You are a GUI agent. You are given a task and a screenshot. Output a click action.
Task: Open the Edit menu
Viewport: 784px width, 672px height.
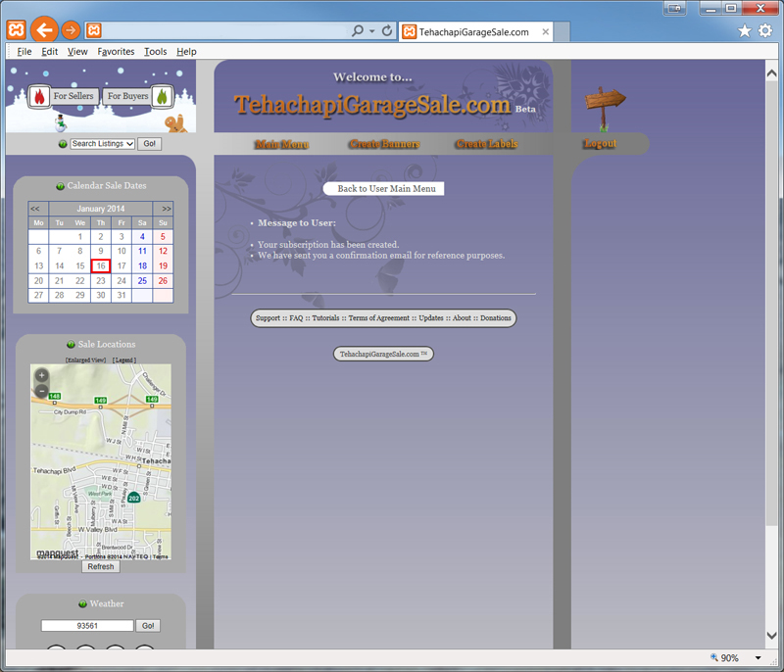tap(50, 52)
